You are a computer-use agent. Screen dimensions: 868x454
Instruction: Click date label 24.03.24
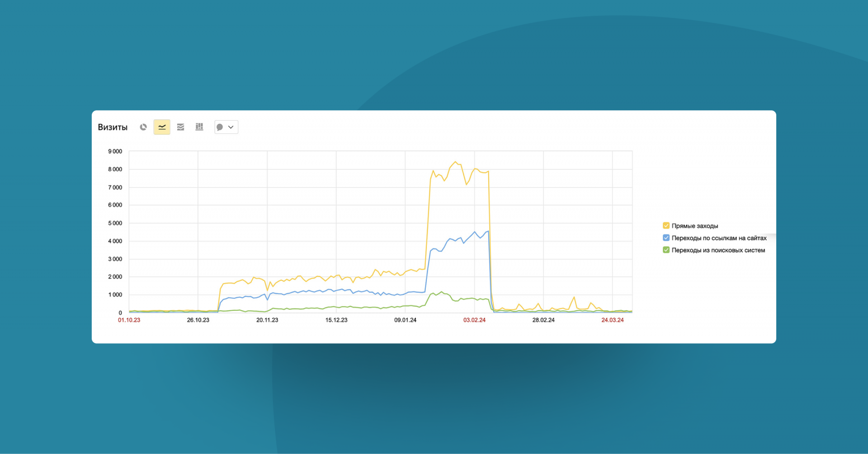pos(613,320)
